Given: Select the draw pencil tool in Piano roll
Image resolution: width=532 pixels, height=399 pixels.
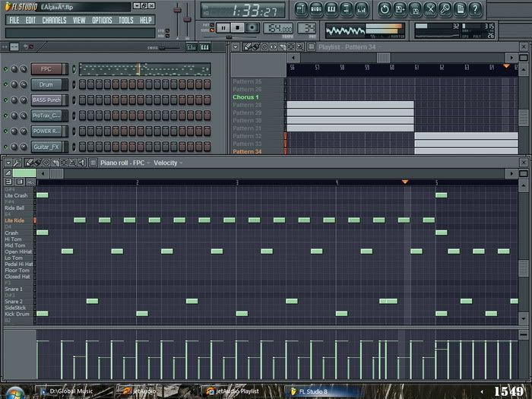Looking at the screenshot, I should coord(29,163).
